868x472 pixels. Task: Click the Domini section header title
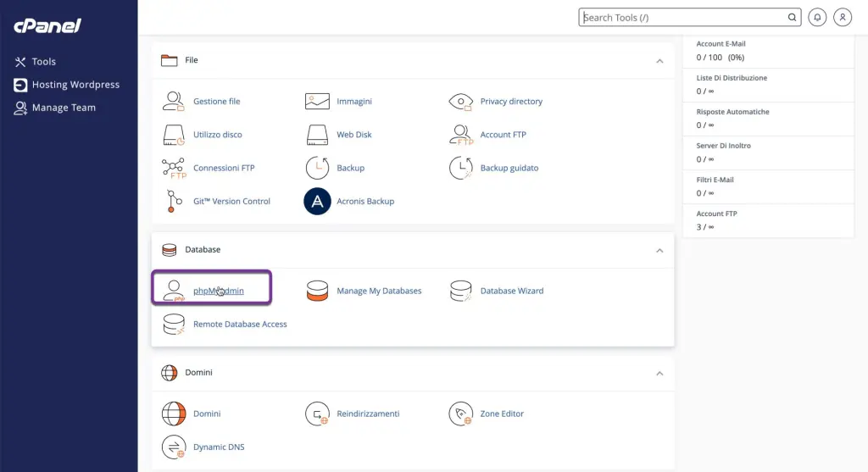(198, 372)
